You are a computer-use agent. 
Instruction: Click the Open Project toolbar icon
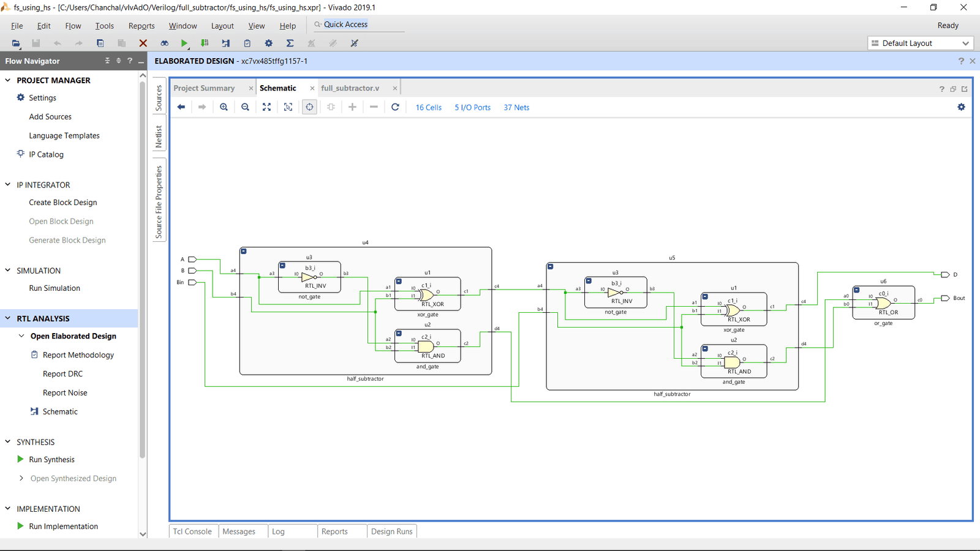tap(16, 43)
